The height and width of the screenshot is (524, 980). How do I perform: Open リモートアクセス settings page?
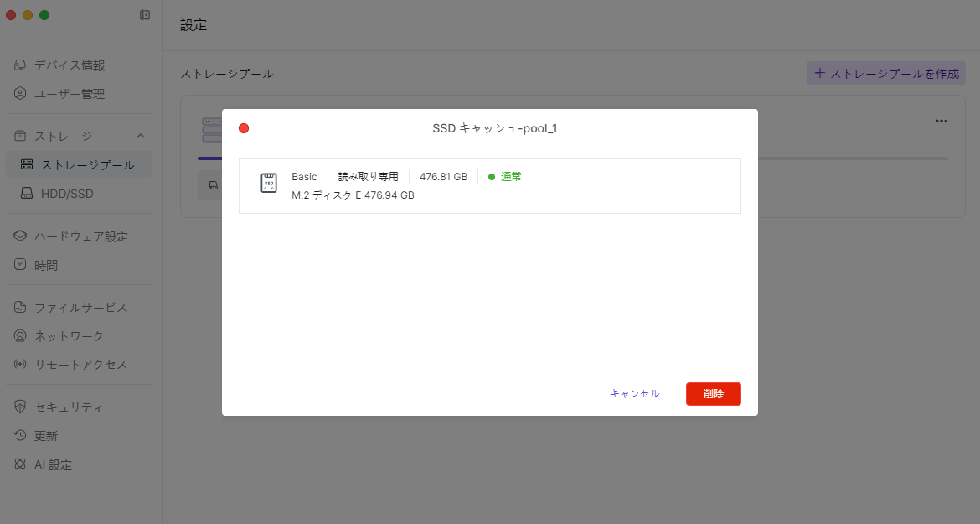80,365
